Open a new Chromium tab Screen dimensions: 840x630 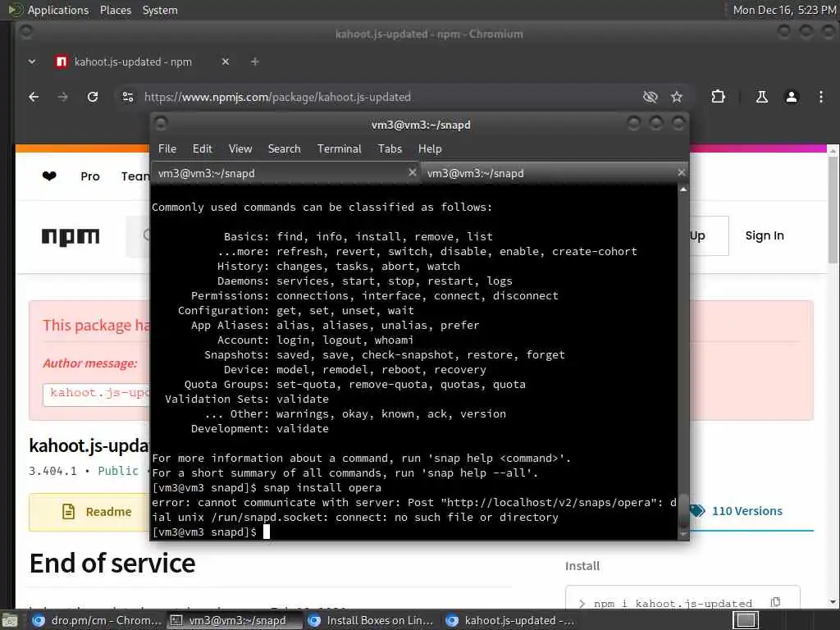click(x=255, y=62)
